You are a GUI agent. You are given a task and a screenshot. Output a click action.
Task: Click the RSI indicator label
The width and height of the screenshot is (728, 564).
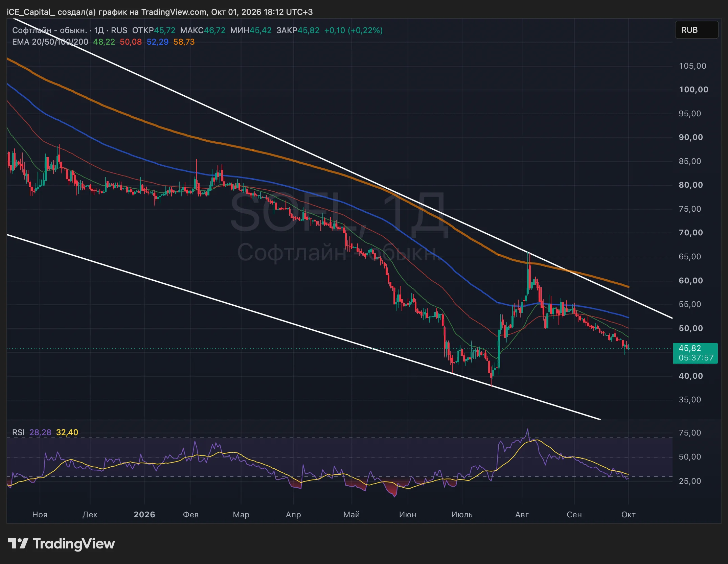(18, 432)
